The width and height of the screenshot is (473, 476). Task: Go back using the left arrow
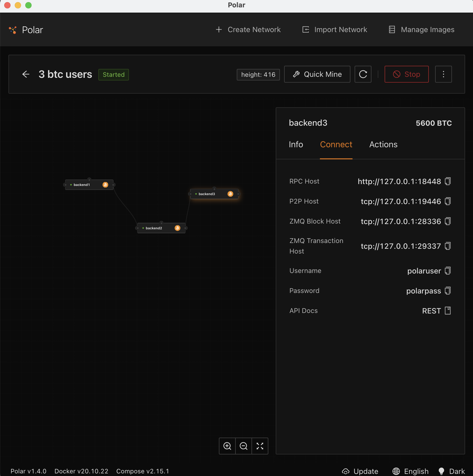pyautogui.click(x=26, y=74)
